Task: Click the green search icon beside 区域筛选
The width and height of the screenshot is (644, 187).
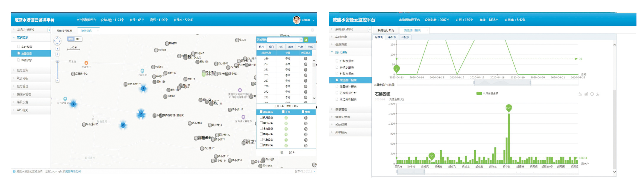Action: [306, 40]
